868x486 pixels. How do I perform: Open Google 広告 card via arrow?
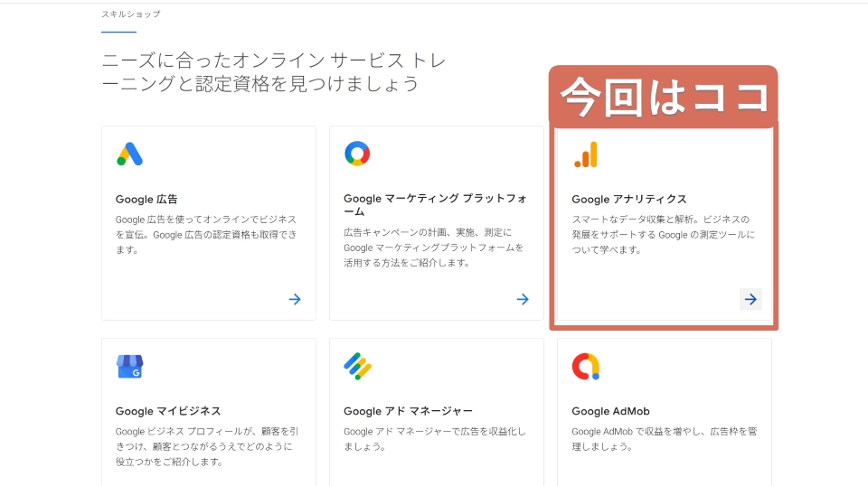point(295,299)
